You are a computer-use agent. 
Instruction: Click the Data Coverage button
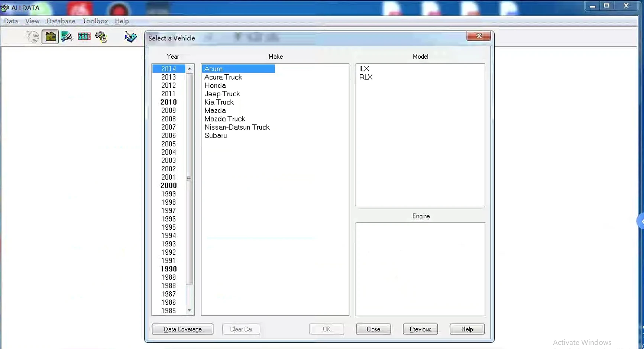182,329
